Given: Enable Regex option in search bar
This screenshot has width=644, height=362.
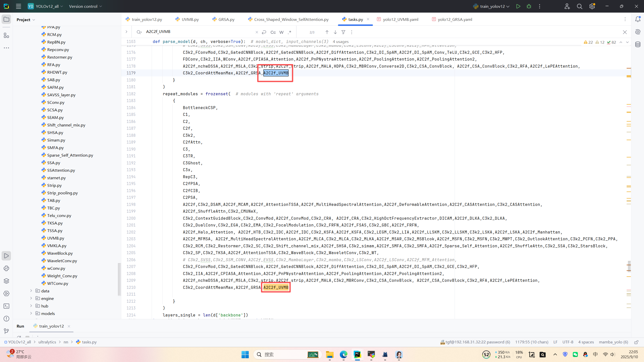Looking at the screenshot, I should click(x=290, y=32).
